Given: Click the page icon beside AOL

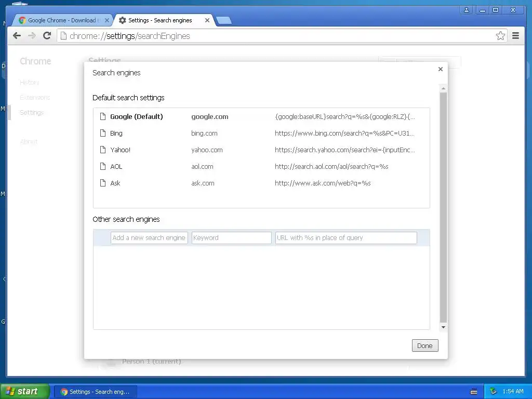Looking at the screenshot, I should 103,166.
